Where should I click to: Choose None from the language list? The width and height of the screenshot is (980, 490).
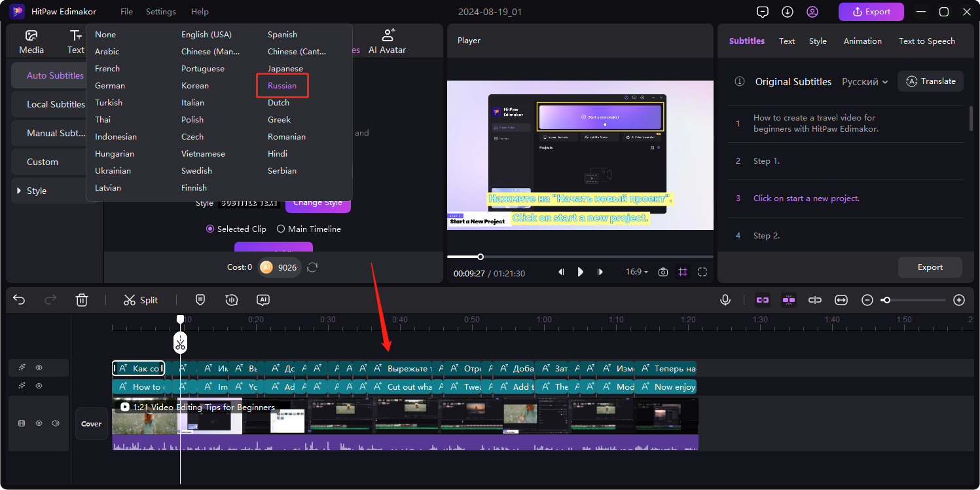(x=105, y=35)
